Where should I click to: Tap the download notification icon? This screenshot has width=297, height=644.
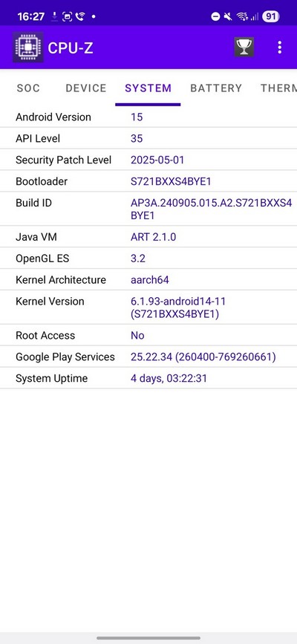[x=54, y=17]
